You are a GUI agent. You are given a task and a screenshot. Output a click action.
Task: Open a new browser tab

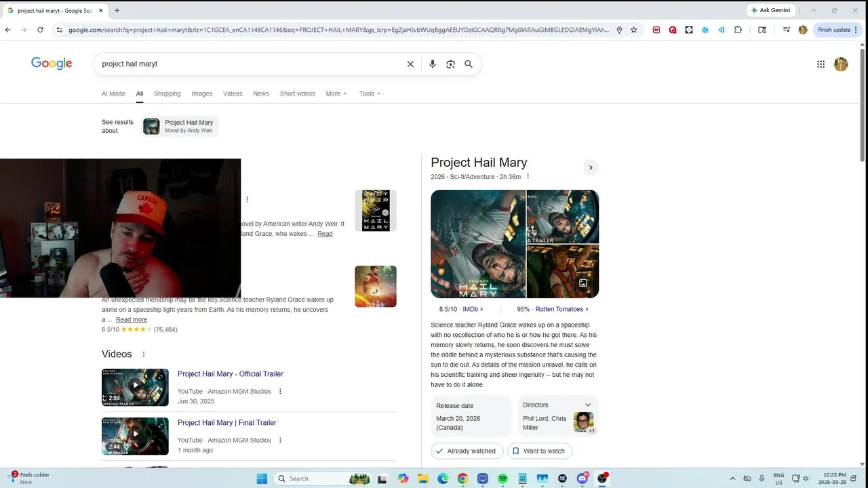(x=117, y=10)
